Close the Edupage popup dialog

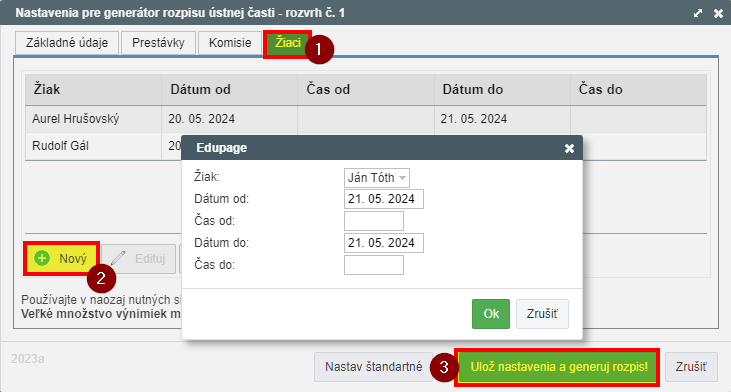point(569,148)
